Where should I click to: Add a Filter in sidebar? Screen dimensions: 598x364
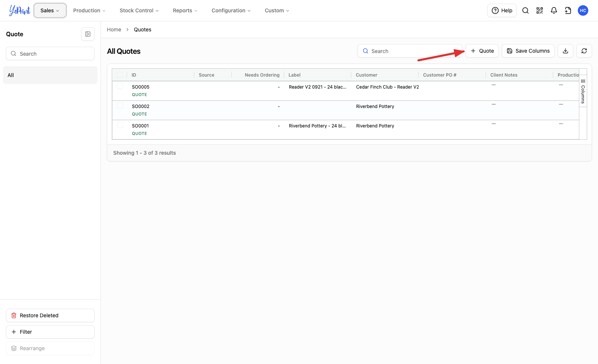click(x=50, y=332)
